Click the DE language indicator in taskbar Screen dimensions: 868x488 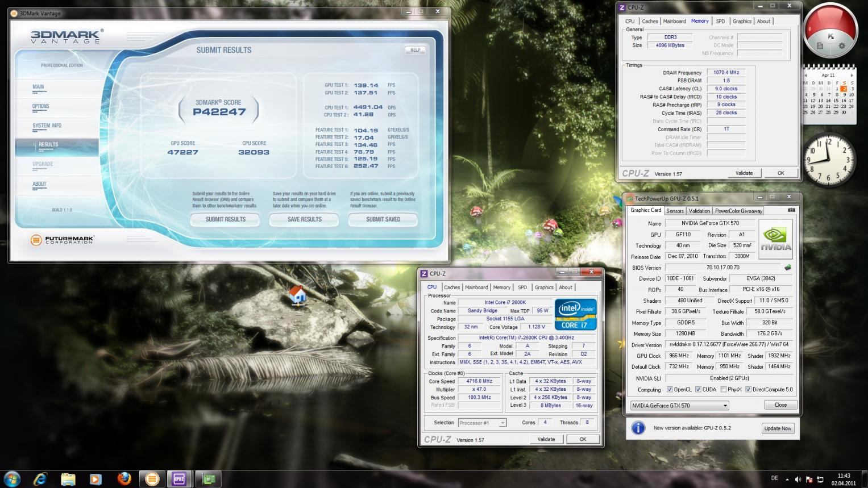[774, 478]
